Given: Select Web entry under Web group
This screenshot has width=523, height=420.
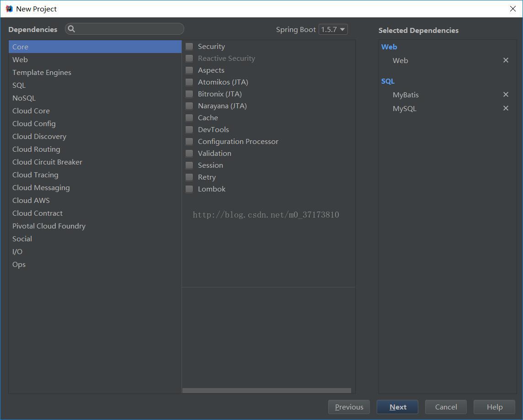Looking at the screenshot, I should pos(400,61).
